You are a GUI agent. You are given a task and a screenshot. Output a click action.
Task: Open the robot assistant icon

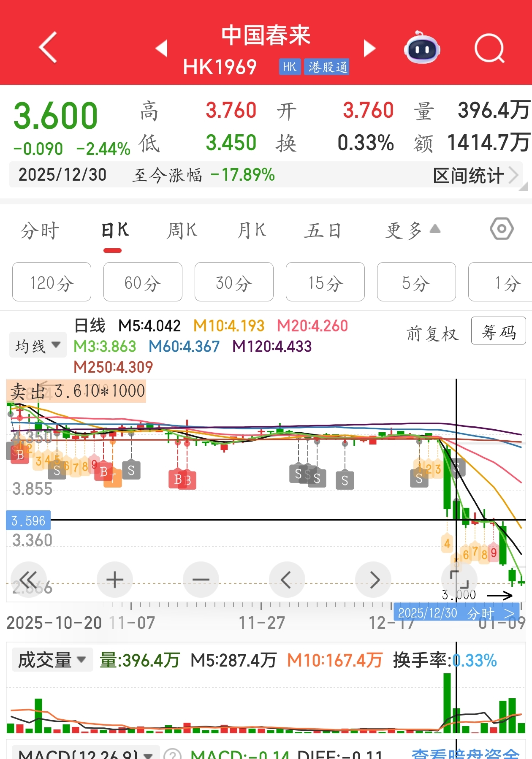tap(422, 48)
